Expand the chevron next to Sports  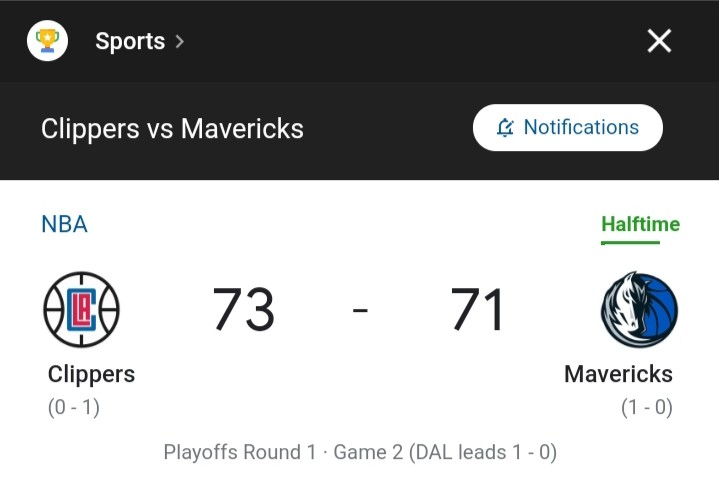(x=180, y=42)
